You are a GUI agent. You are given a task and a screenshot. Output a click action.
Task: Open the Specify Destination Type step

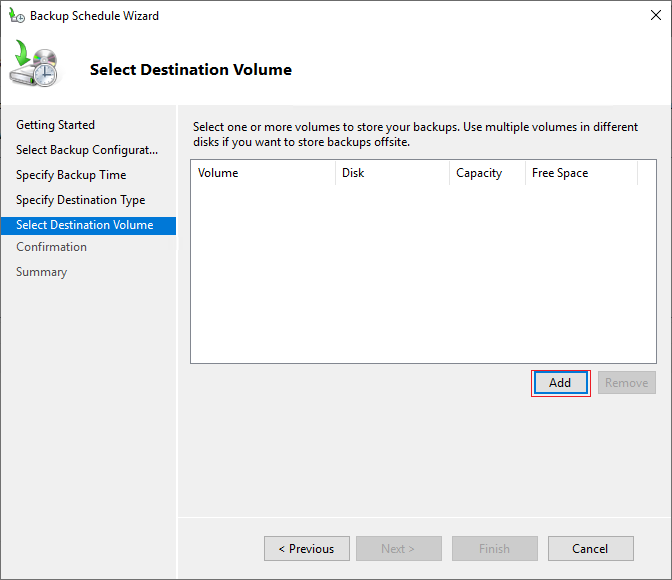[x=81, y=200]
